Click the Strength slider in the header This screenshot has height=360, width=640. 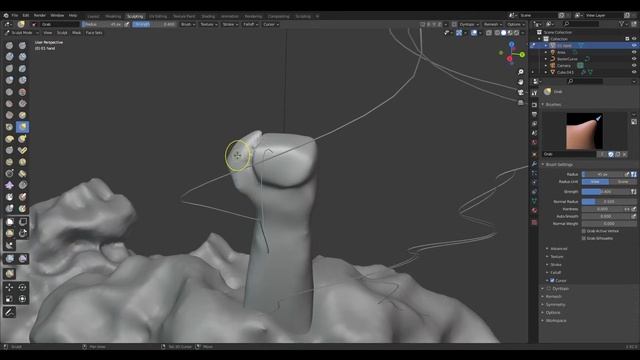click(155, 24)
